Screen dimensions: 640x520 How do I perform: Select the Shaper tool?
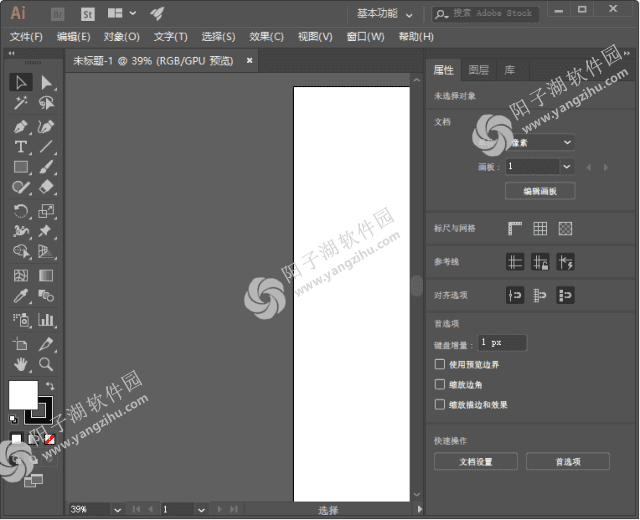(x=21, y=187)
